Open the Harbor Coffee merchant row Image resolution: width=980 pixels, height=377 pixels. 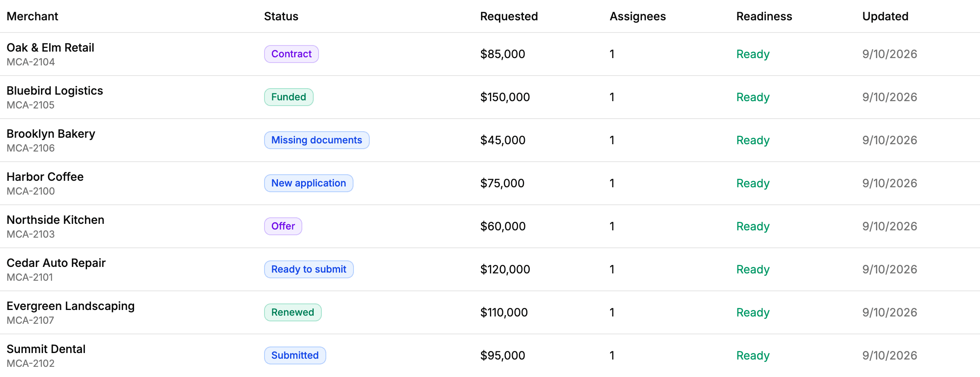pyautogui.click(x=490, y=183)
